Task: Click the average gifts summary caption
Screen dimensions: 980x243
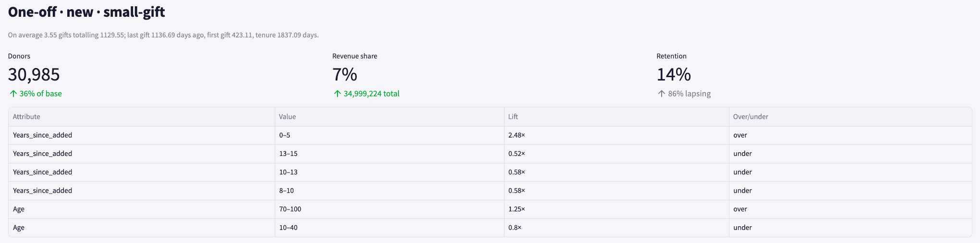Action: (163, 35)
